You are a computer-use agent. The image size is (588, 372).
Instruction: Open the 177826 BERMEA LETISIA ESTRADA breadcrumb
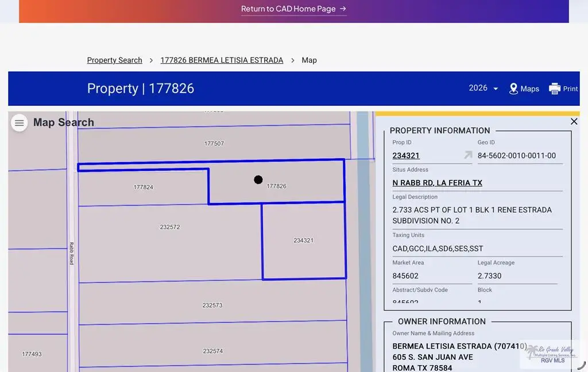tap(222, 60)
